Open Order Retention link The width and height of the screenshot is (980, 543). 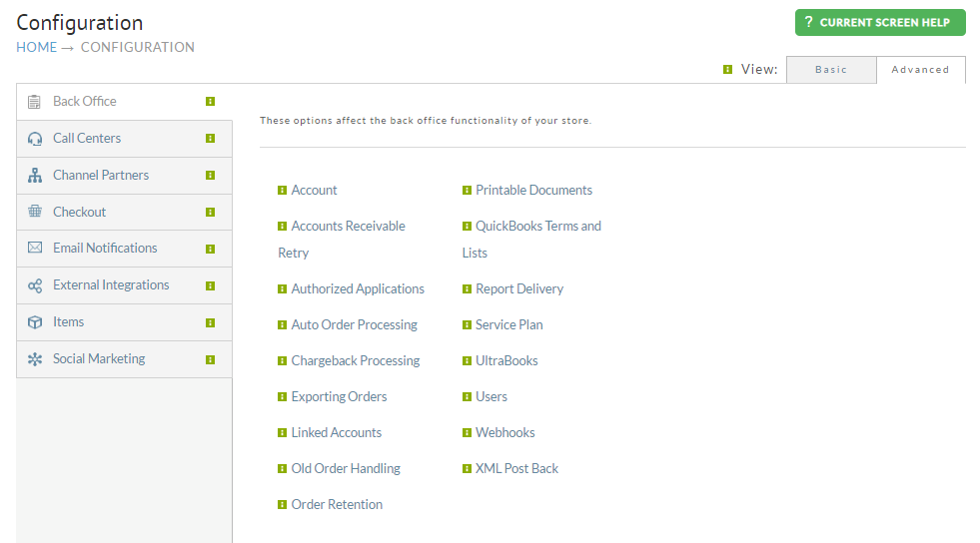337,504
